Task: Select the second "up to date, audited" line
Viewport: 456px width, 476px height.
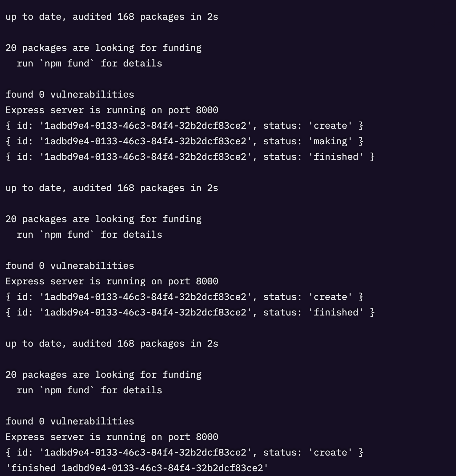Action: point(112,188)
